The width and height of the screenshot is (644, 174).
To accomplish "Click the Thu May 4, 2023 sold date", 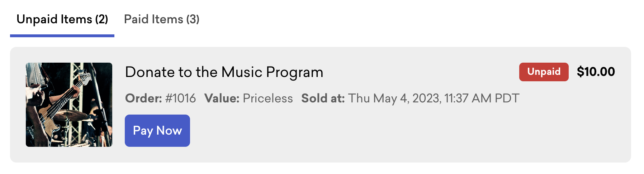I will [394, 98].
